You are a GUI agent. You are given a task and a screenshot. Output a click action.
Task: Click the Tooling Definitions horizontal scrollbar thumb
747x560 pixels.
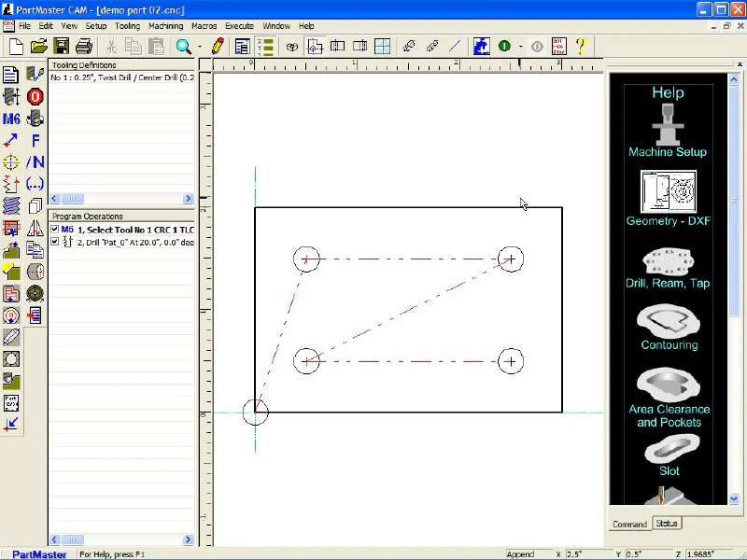[x=73, y=198]
